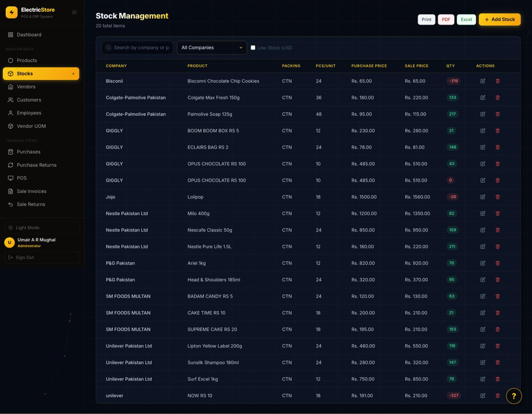Open the Products page

41,60
